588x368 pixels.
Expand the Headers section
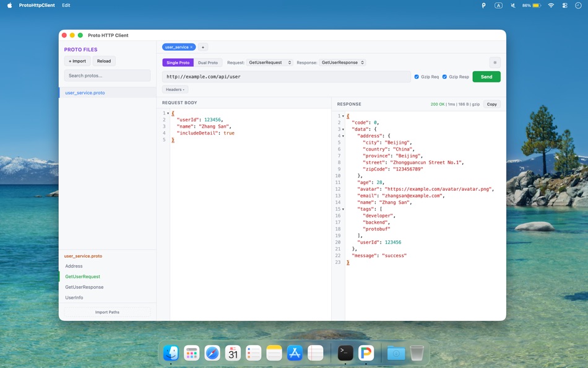175,89
